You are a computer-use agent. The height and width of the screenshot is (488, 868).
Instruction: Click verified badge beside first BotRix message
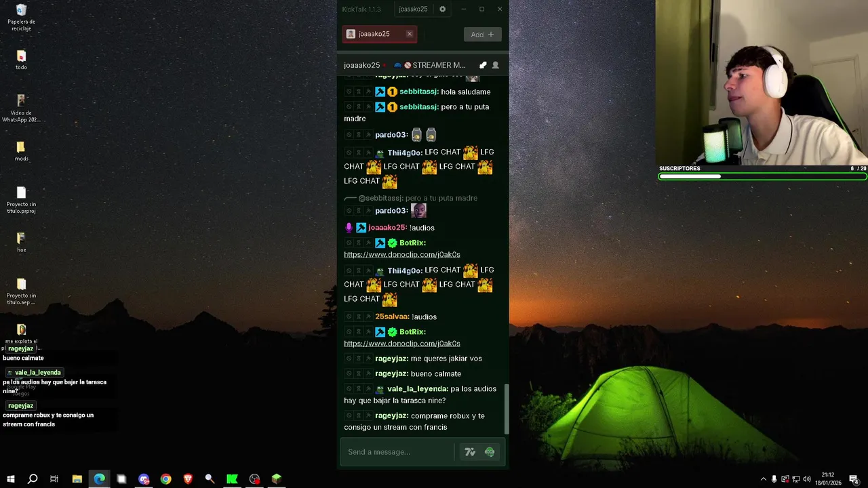[392, 243]
